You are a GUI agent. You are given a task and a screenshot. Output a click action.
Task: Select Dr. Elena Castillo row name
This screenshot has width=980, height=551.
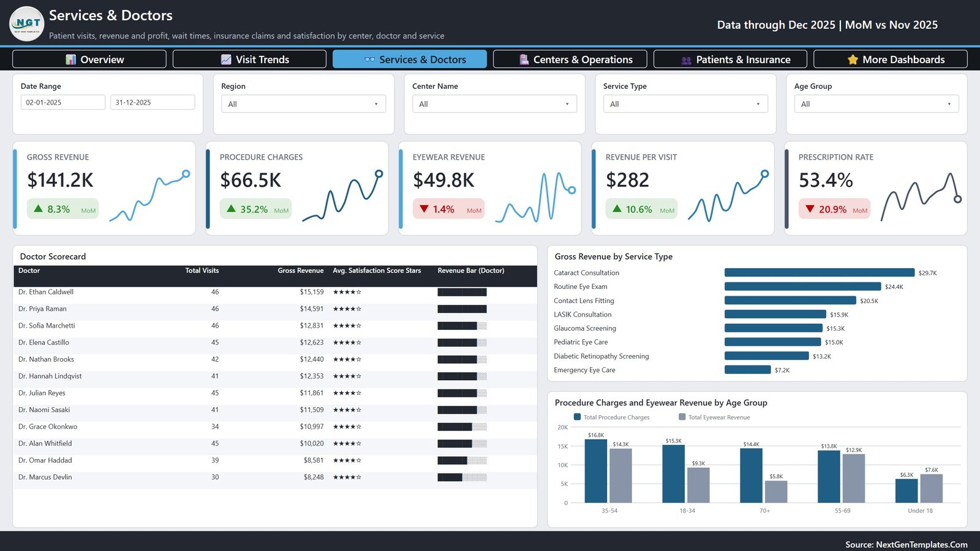43,343
